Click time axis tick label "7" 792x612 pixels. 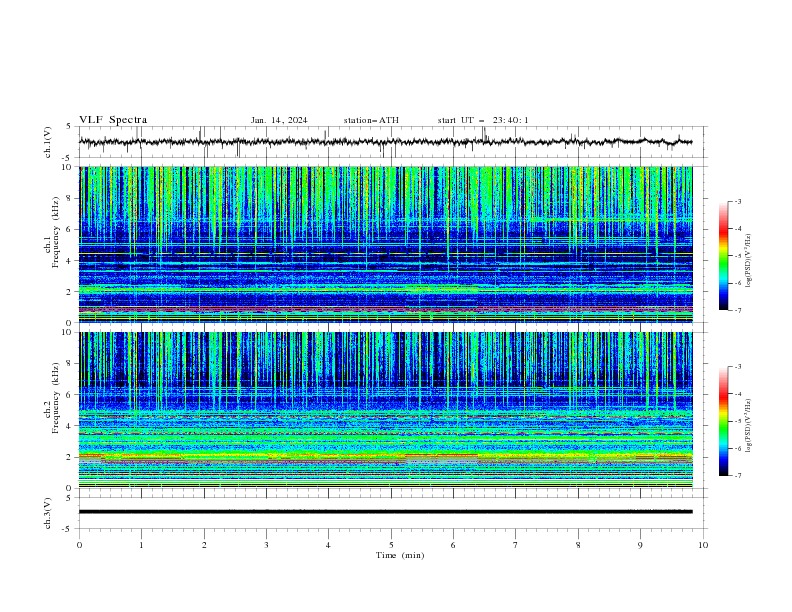[x=516, y=545]
